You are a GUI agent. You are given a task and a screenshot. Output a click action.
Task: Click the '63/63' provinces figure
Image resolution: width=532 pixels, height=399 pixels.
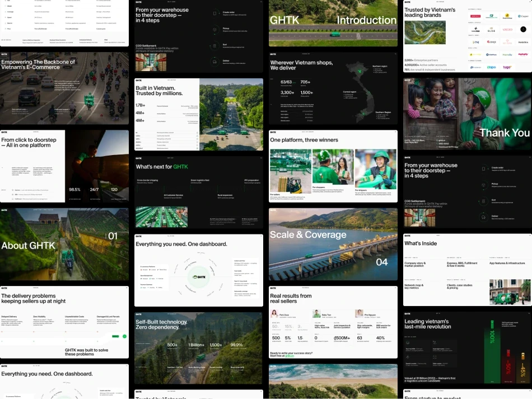[286, 82]
